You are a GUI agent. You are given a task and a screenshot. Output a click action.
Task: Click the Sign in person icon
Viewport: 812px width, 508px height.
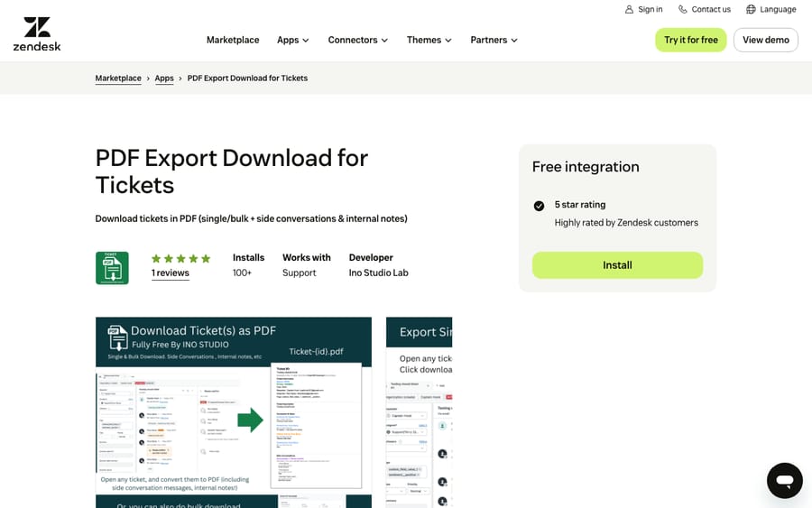[629, 9]
